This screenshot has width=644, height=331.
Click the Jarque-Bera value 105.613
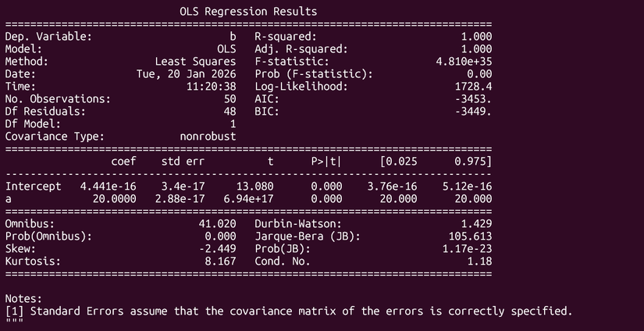coord(470,236)
